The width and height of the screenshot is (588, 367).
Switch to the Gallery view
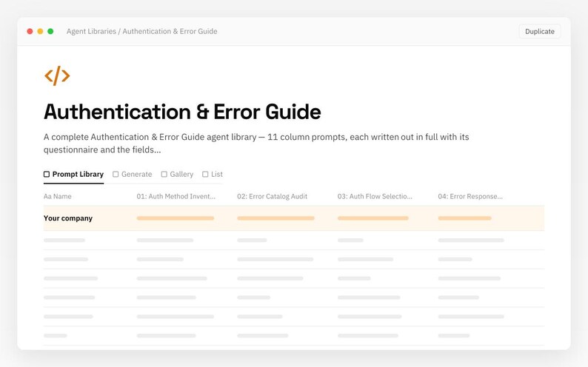click(178, 174)
